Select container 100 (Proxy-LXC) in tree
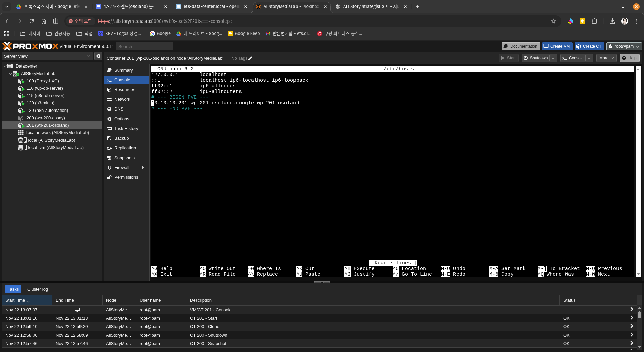The image size is (644, 352). 43,81
